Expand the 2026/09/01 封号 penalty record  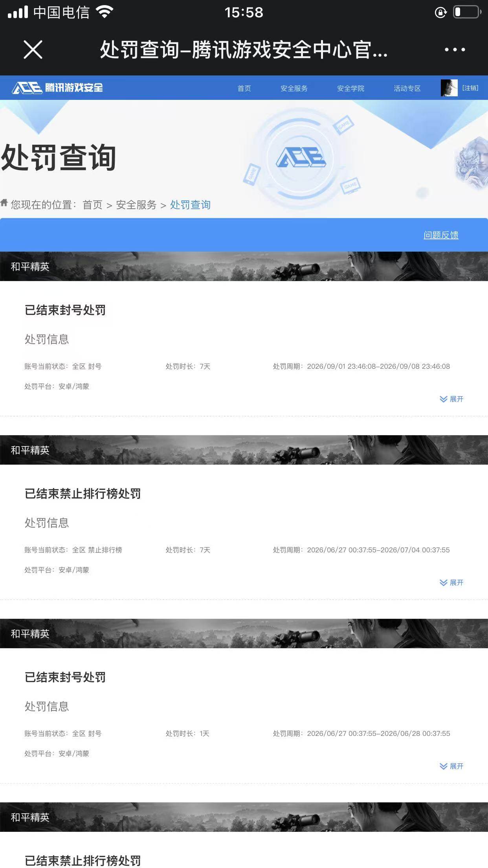pos(451,399)
